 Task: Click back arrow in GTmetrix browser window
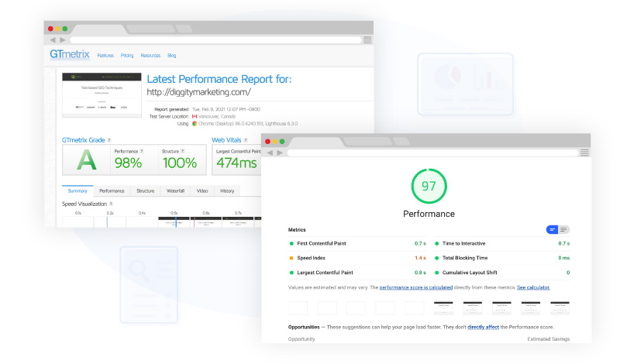53,39
